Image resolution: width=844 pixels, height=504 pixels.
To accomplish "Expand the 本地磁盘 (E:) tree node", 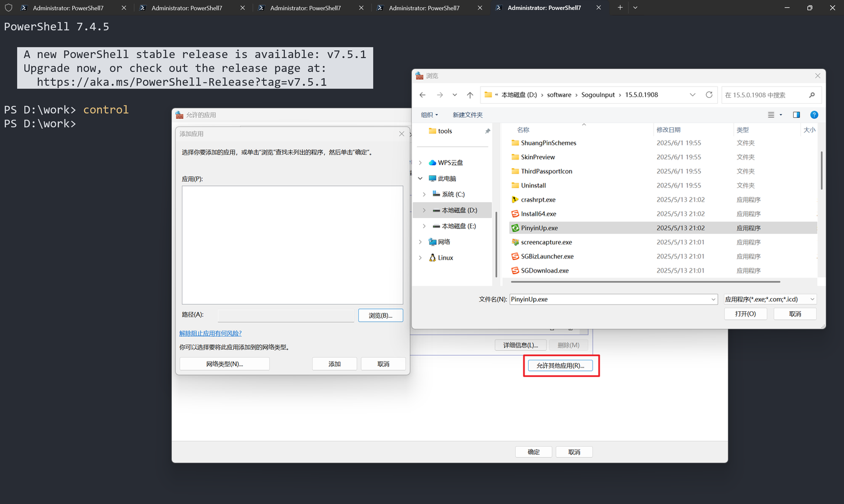I will [x=424, y=226].
